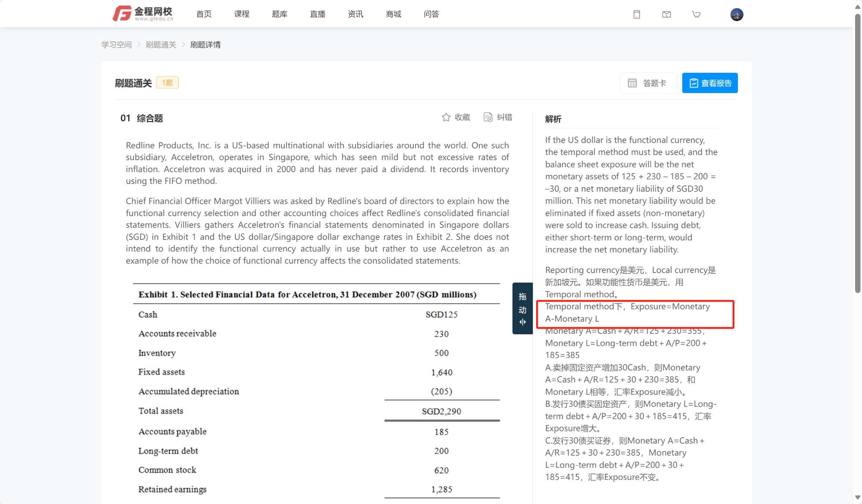Click the 查看报告 button
862x504 pixels.
(x=710, y=83)
